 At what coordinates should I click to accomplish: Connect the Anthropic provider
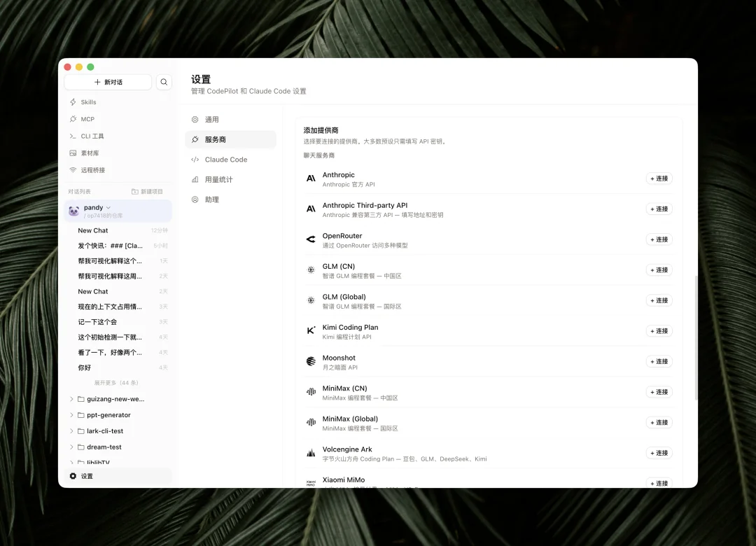(x=658, y=178)
